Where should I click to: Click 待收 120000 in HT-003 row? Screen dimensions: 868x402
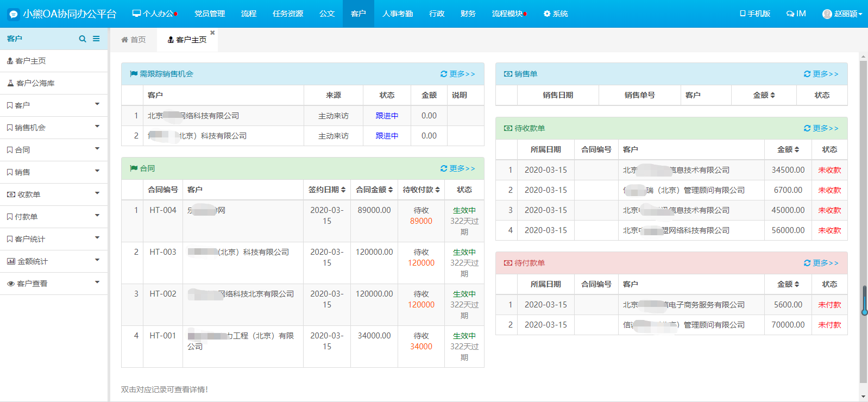pos(421,257)
